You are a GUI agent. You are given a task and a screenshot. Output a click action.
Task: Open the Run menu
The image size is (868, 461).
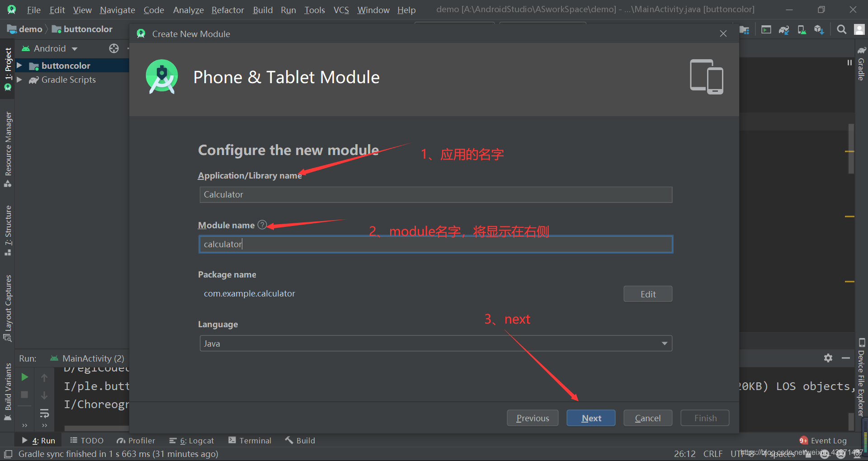pos(288,10)
